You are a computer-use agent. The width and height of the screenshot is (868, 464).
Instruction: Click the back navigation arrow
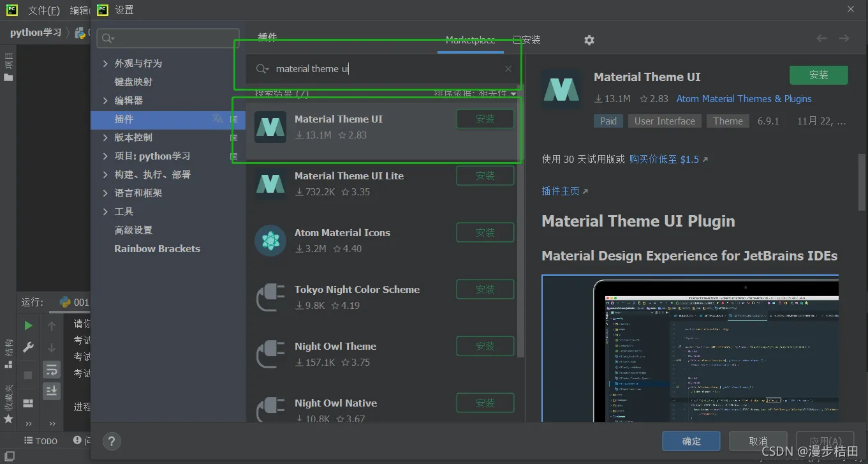pos(821,39)
